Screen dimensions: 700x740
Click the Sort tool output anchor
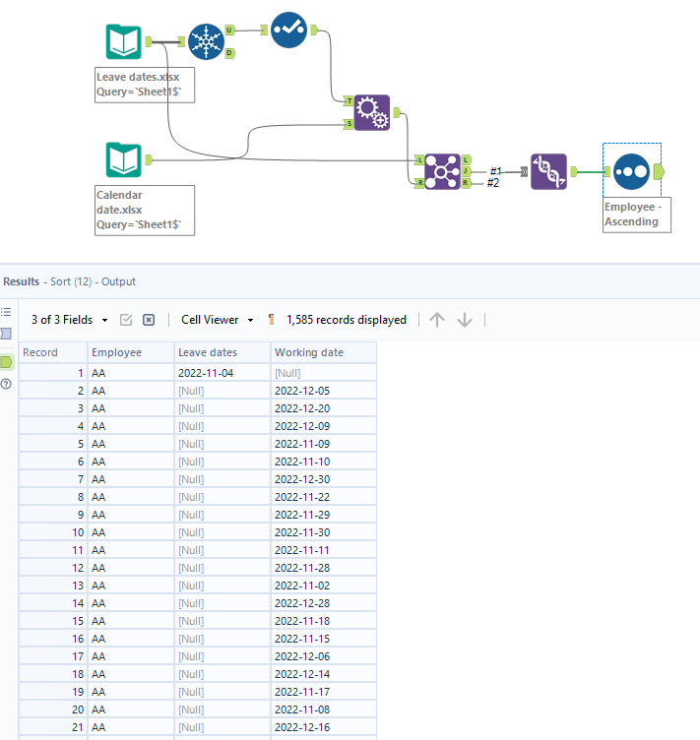coord(659,172)
